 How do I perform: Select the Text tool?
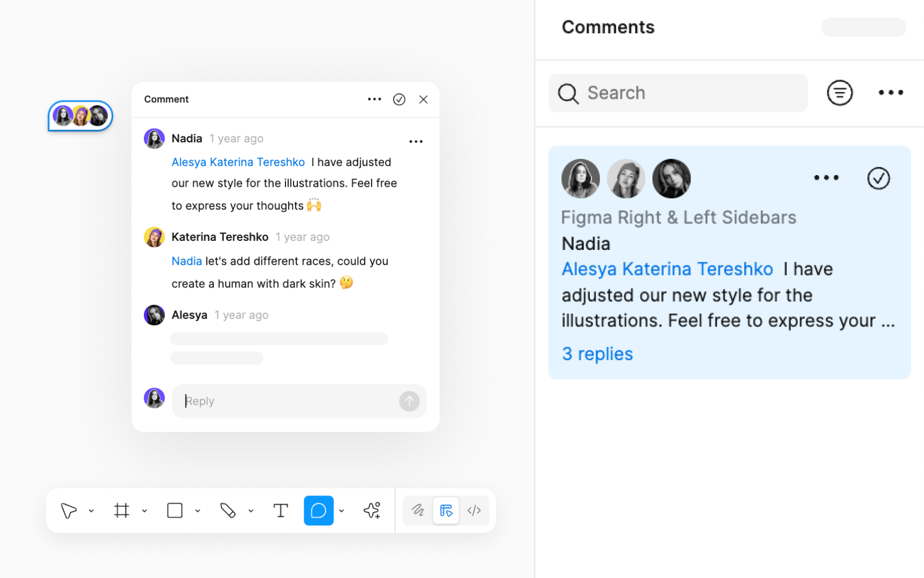click(x=280, y=511)
